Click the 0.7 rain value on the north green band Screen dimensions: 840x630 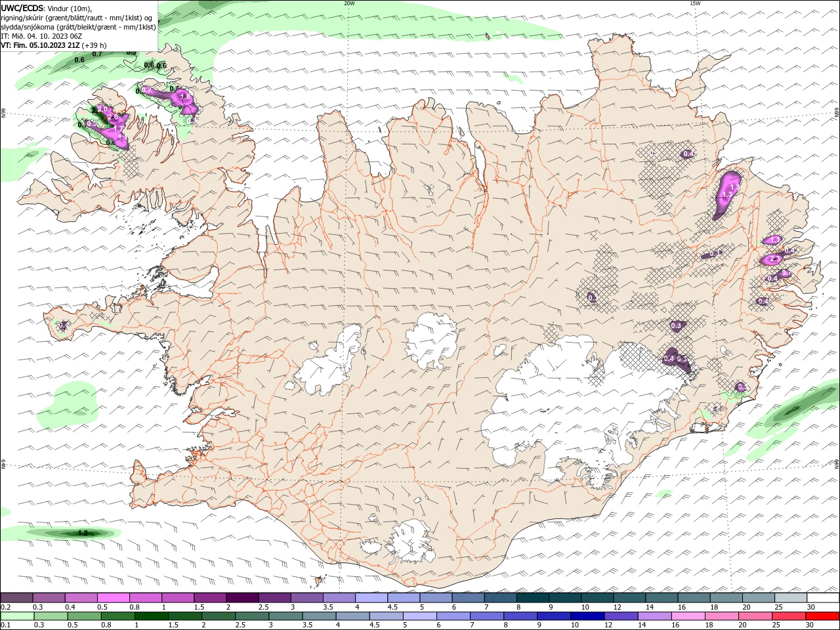point(97,54)
